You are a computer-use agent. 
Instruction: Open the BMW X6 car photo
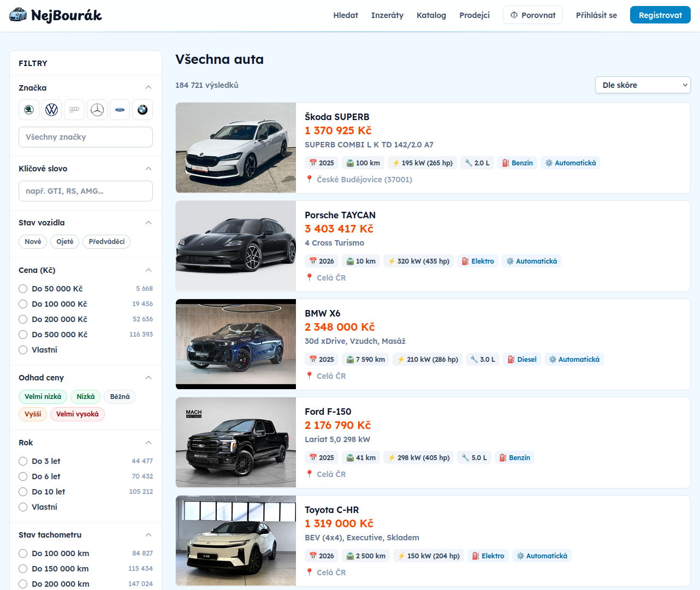pos(236,344)
